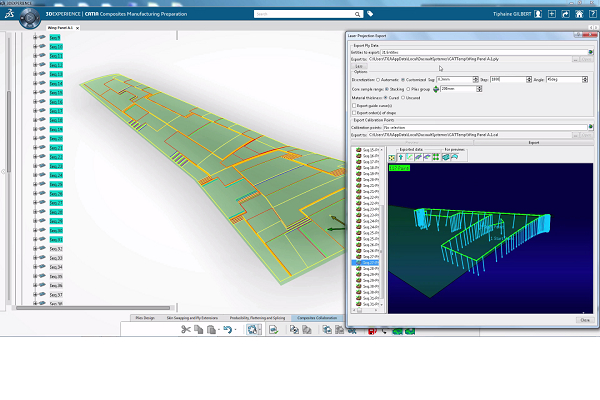Open the Undo history dropdown arrow
600x400 pixels.
[235, 330]
